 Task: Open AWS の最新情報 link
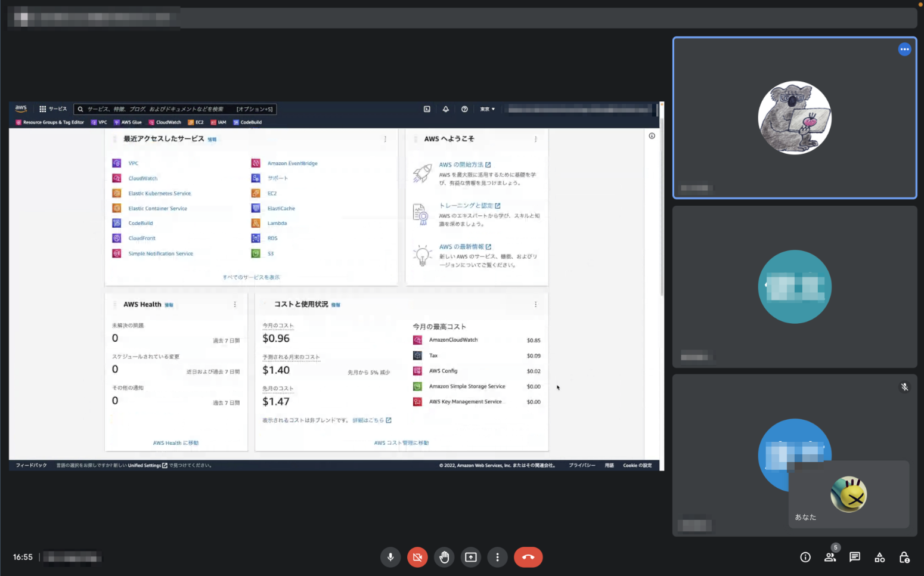pyautogui.click(x=465, y=247)
